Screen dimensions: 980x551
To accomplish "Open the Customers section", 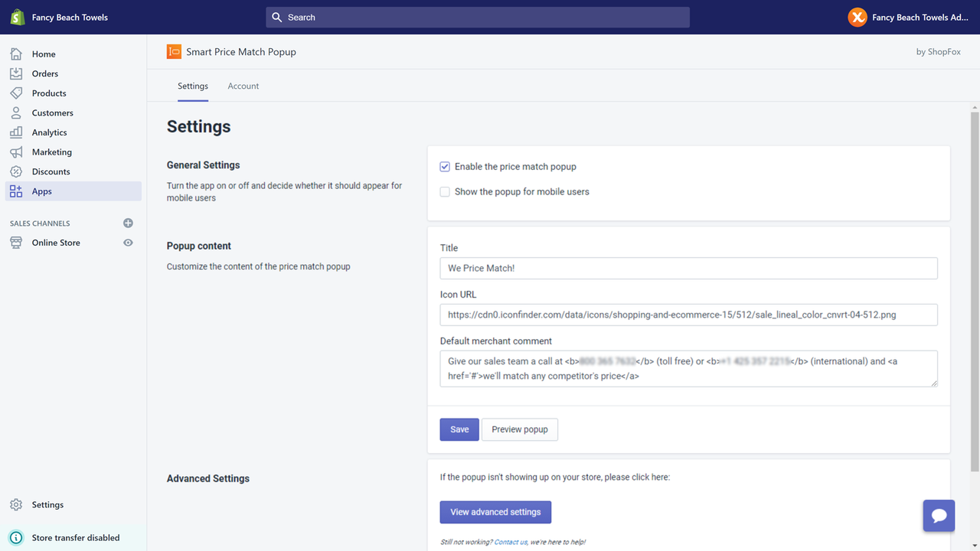I will (52, 112).
